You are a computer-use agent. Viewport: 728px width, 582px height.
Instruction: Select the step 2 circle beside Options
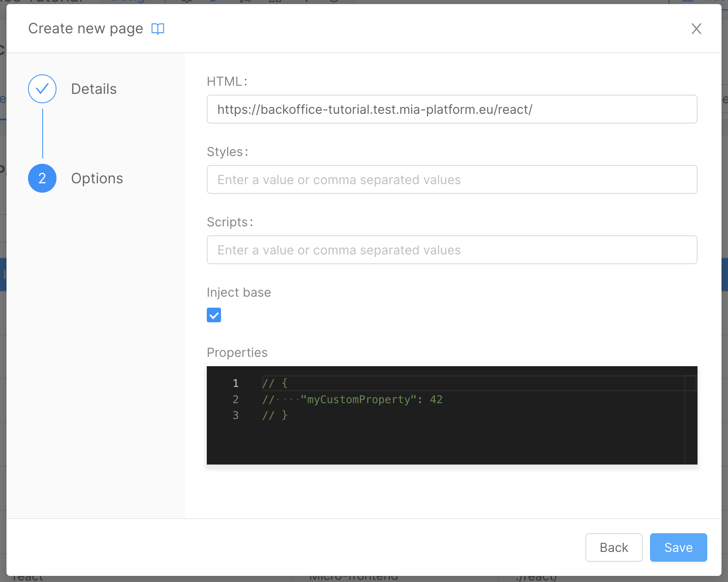pyautogui.click(x=42, y=178)
